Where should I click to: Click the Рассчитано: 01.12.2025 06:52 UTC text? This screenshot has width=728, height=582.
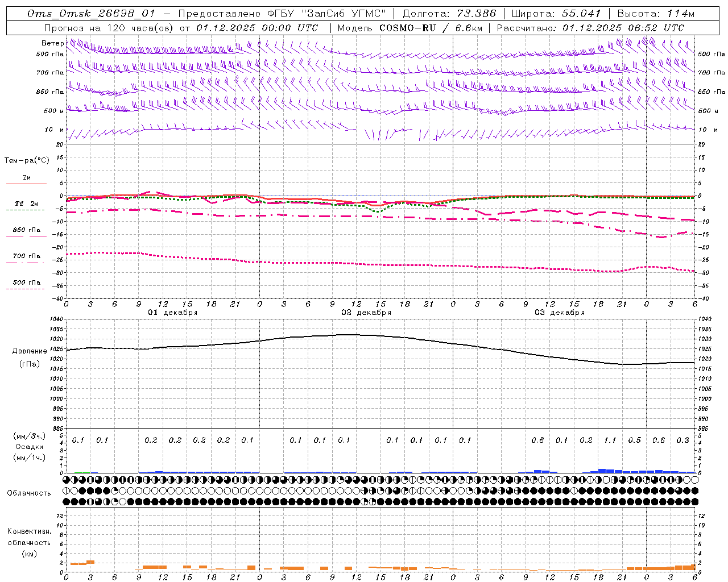tap(590, 28)
